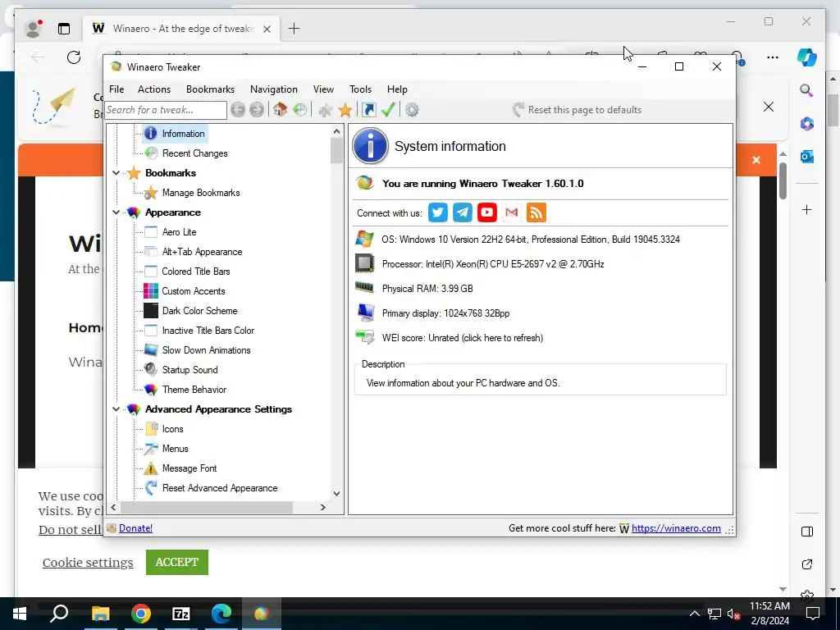
Task: Select Inactive Title Bars Color item
Action: click(x=208, y=331)
